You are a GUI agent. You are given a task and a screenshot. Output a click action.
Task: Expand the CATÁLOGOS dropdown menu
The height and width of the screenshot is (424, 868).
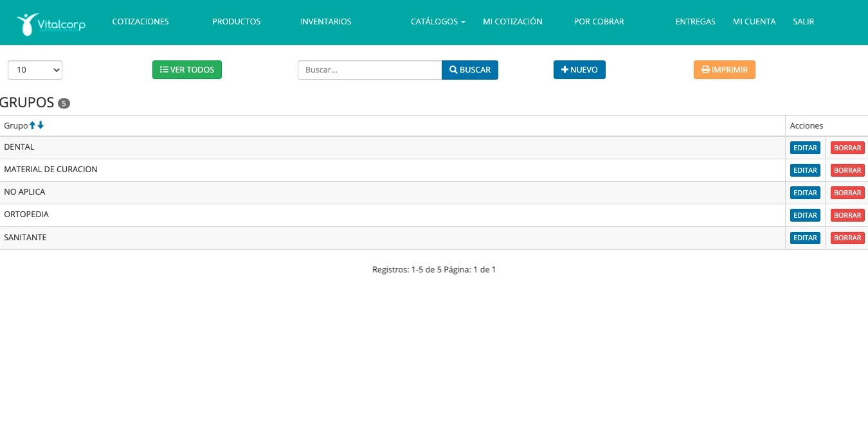click(x=437, y=22)
